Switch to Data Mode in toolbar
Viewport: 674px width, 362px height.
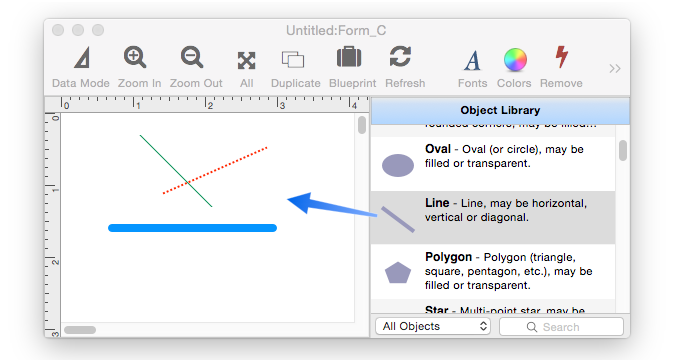pos(82,58)
